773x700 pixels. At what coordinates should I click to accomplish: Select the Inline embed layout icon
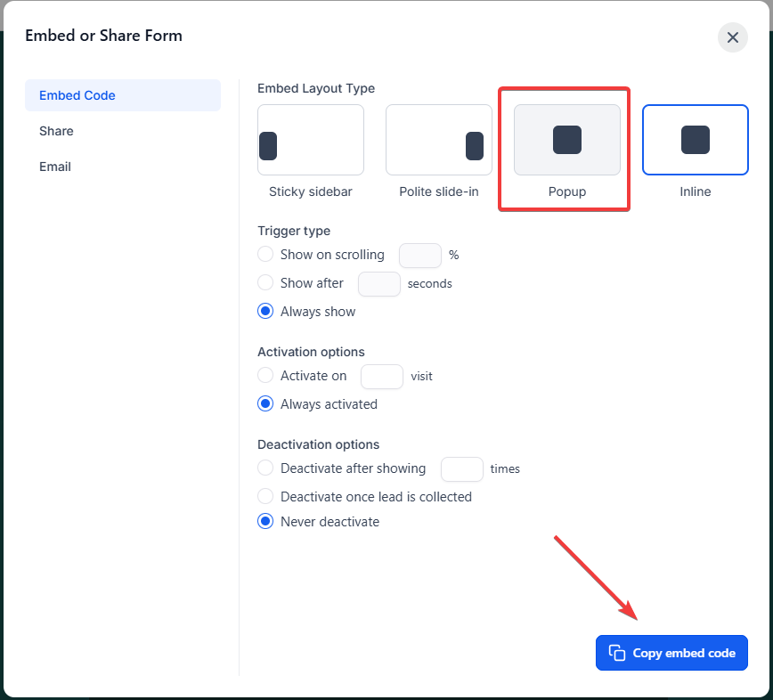[696, 140]
